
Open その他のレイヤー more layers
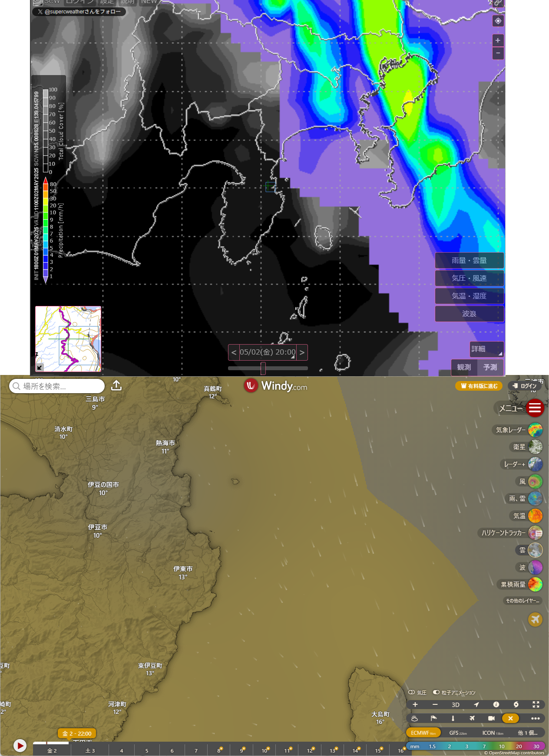(522, 601)
